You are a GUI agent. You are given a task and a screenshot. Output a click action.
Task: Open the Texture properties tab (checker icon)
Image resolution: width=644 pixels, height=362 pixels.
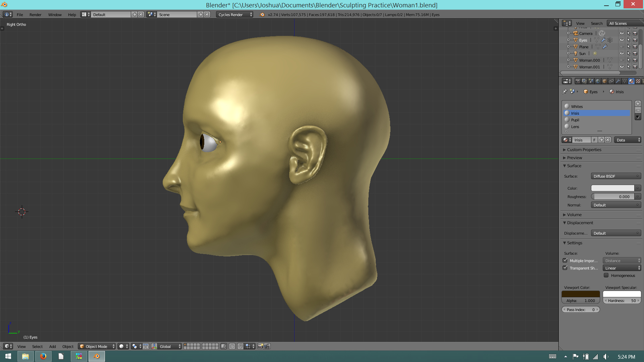click(638, 81)
